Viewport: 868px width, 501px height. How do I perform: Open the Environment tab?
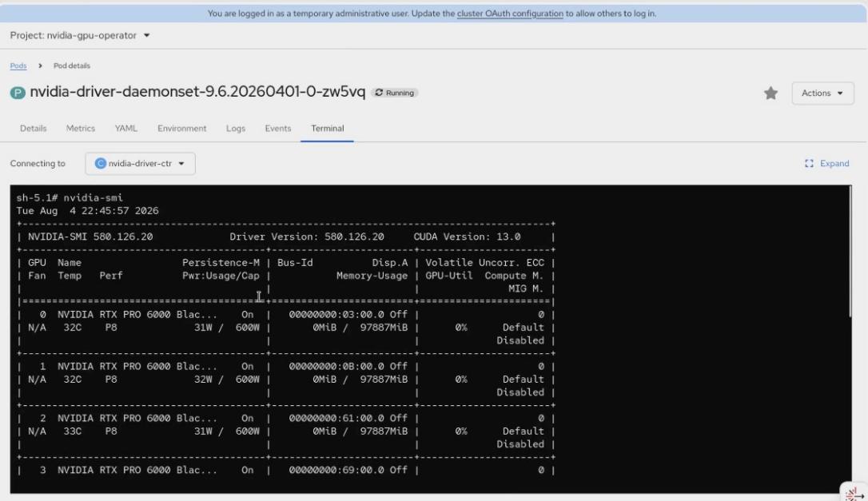(x=181, y=128)
